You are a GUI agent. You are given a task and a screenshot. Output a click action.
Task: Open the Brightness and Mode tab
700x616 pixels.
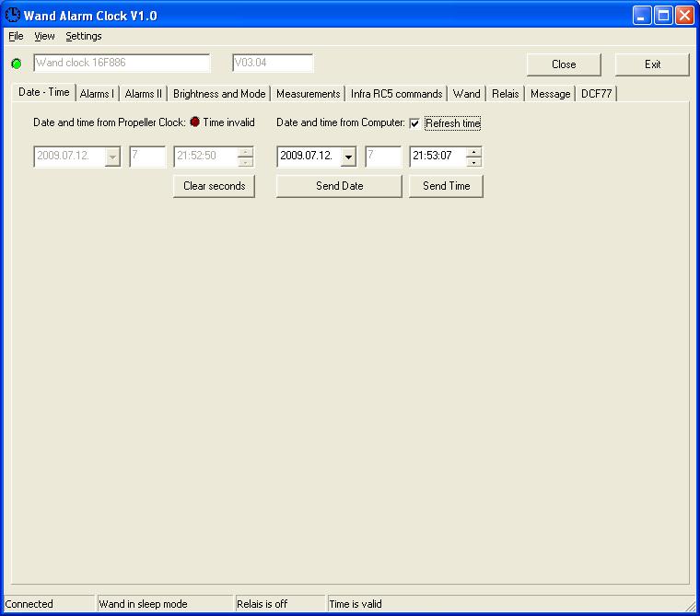tap(219, 94)
